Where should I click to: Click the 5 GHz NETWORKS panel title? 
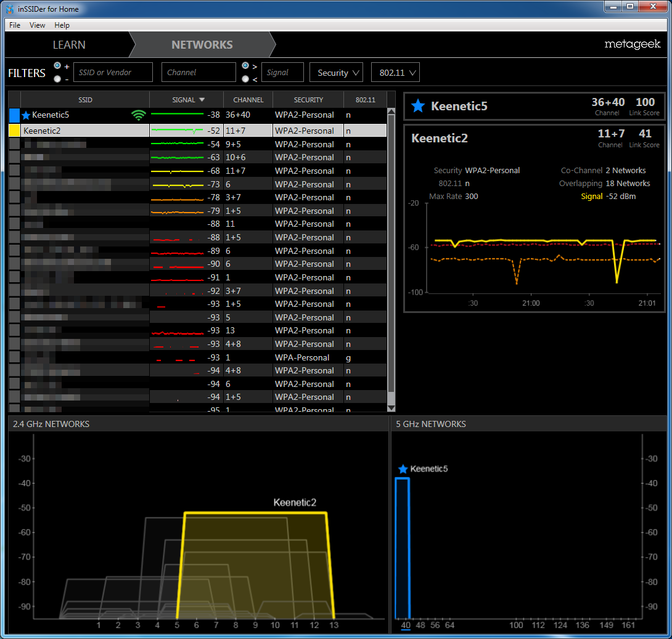click(431, 424)
